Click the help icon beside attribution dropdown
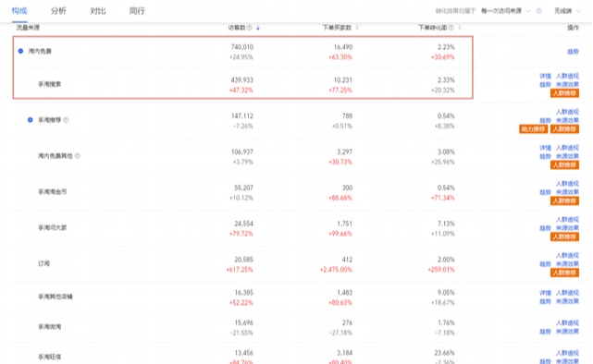The height and width of the screenshot is (364, 593). coord(539,11)
